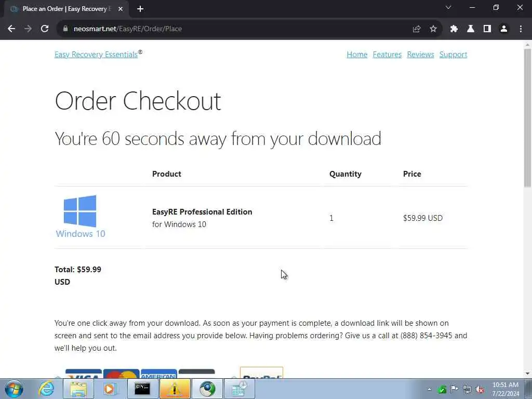The height and width of the screenshot is (399, 532).
Task: Expand the tab search chevron
Action: (448, 7)
